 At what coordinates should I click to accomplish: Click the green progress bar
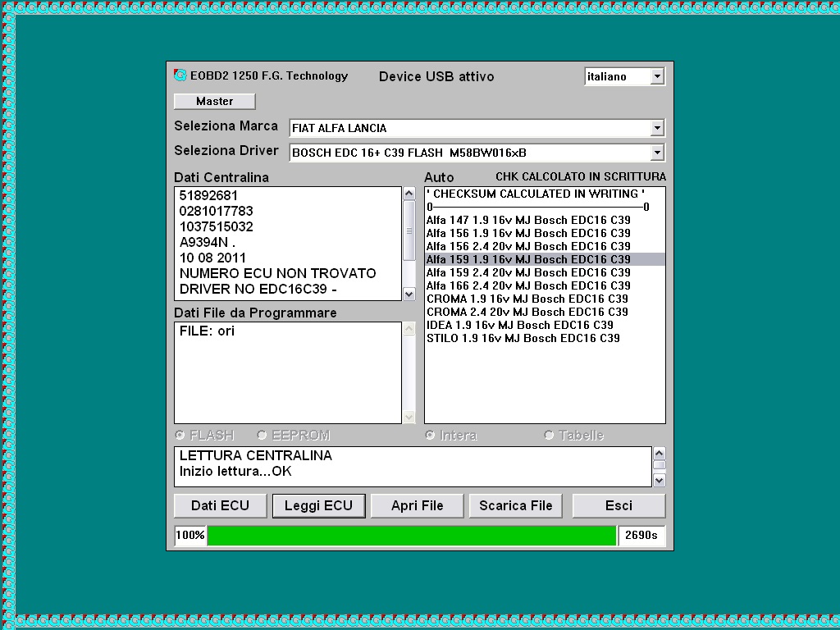[412, 536]
